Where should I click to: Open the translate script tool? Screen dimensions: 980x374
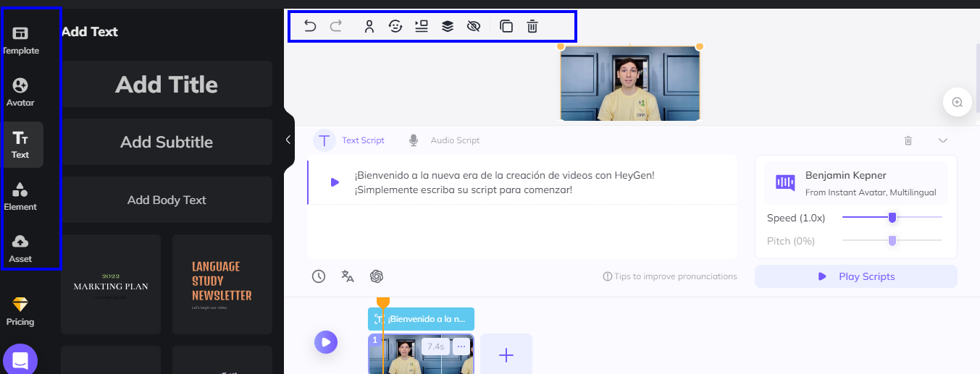[348, 276]
